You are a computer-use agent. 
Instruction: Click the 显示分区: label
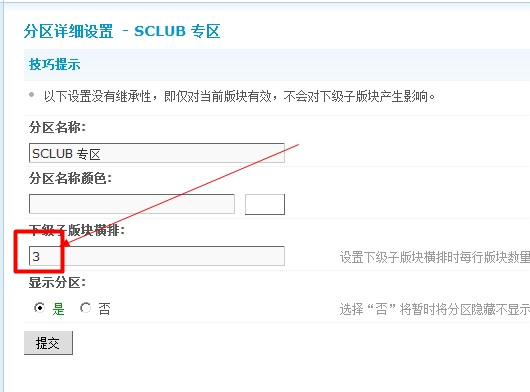tap(57, 282)
